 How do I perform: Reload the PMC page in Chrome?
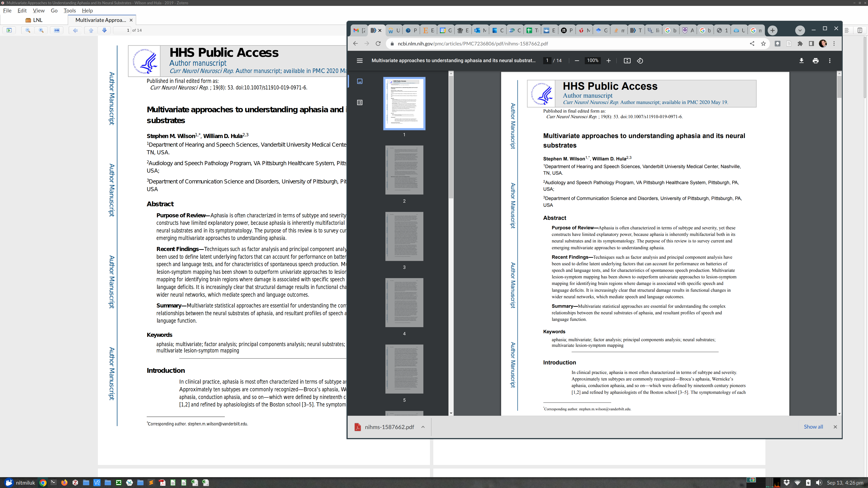point(378,43)
